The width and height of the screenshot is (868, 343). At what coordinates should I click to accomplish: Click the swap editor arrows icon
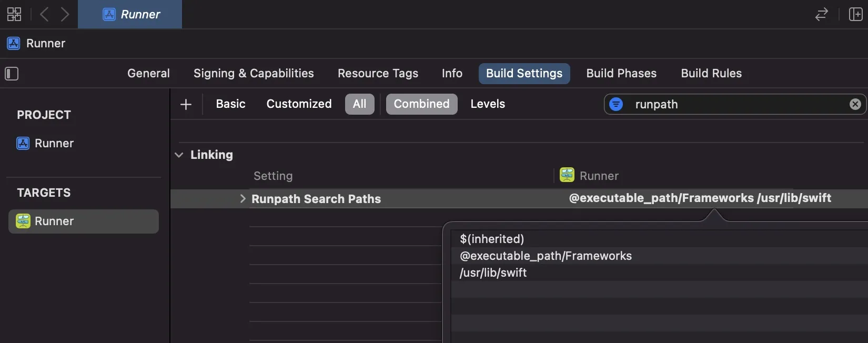pyautogui.click(x=821, y=14)
